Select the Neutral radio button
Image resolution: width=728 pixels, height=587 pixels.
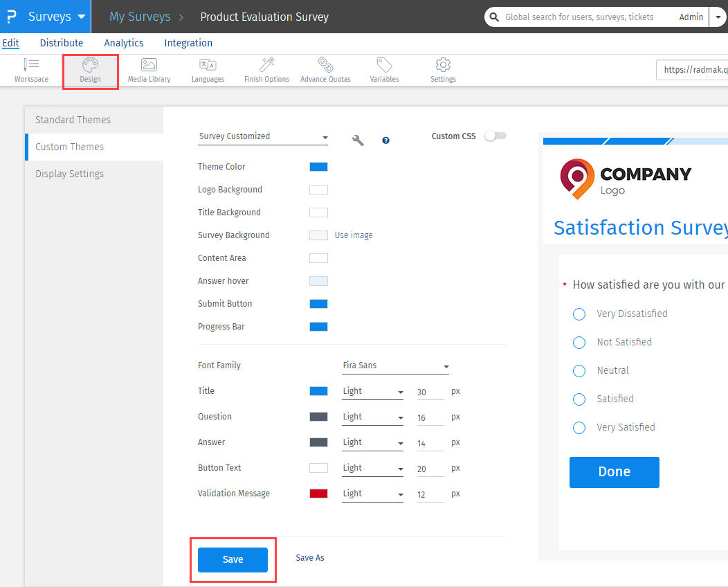(579, 371)
